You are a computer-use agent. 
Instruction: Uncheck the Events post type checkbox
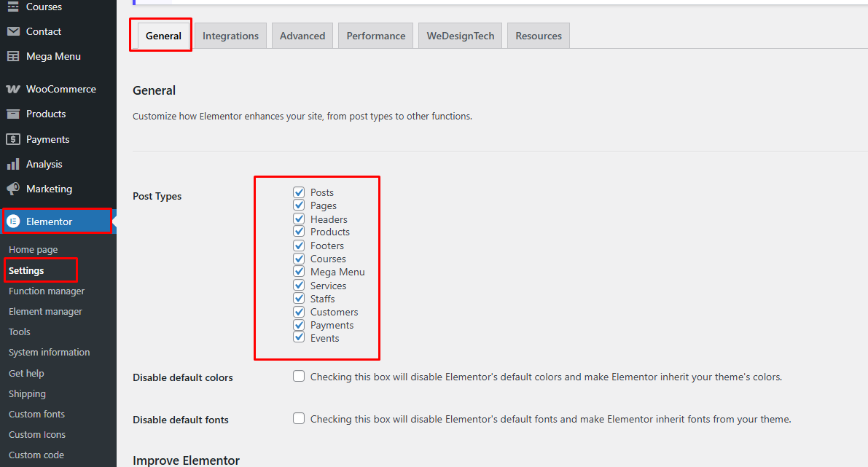[299, 337]
